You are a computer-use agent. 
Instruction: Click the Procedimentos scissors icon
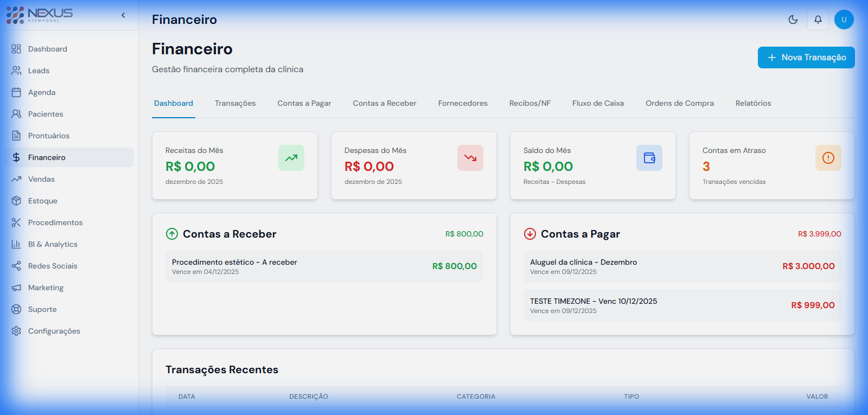pyautogui.click(x=16, y=222)
